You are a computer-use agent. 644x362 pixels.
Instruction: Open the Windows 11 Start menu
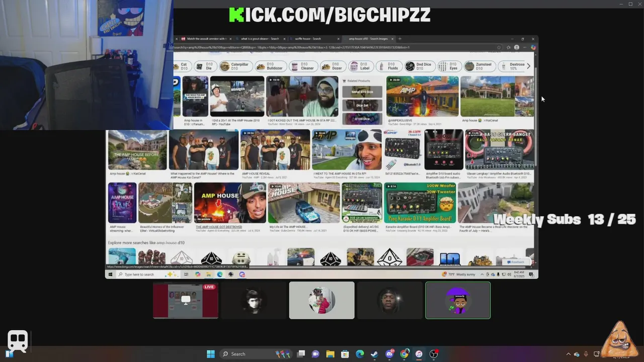point(211,354)
